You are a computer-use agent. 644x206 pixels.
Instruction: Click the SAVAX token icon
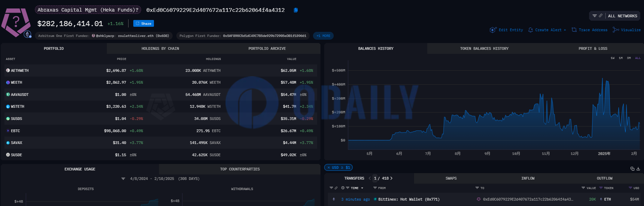pyautogui.click(x=8, y=143)
